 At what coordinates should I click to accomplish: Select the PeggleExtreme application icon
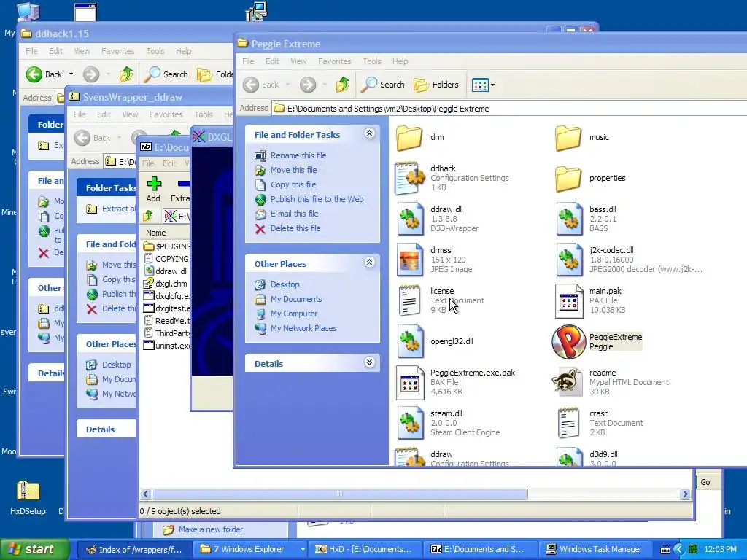click(x=569, y=341)
